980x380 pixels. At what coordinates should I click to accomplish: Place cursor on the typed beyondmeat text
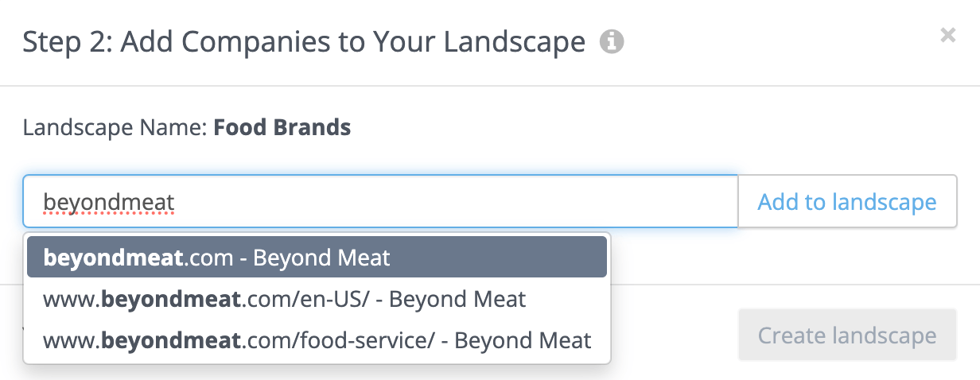tap(108, 202)
